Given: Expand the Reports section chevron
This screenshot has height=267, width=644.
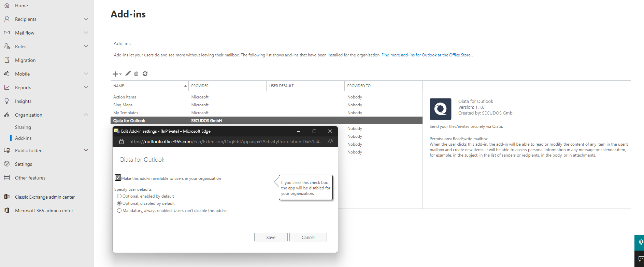Looking at the screenshot, I should [x=86, y=88].
